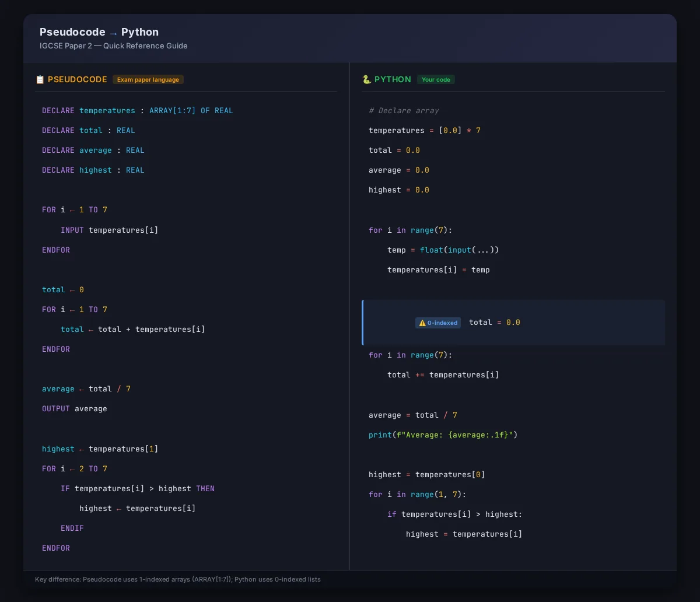Screen dimensions: 700x602
Task: Click Python line 'total += temperatures[i]'
Action: [443, 375]
